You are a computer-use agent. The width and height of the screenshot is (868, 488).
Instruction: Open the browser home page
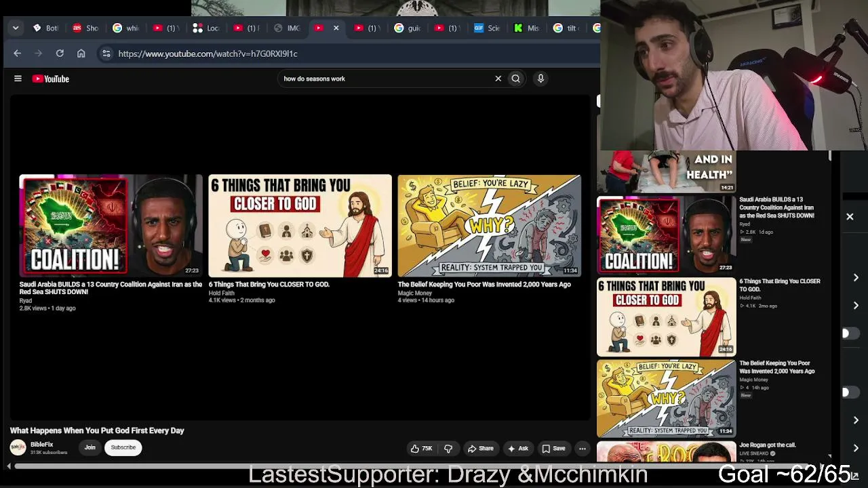(81, 54)
